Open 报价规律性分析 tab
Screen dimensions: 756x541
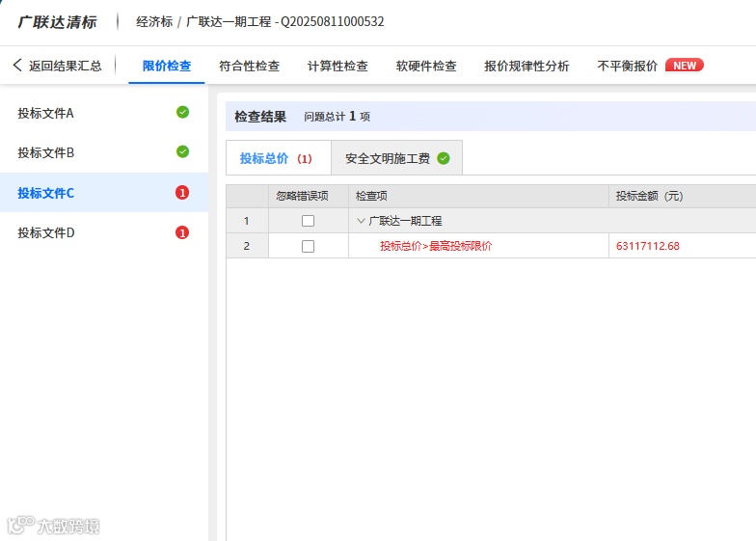[x=526, y=66]
